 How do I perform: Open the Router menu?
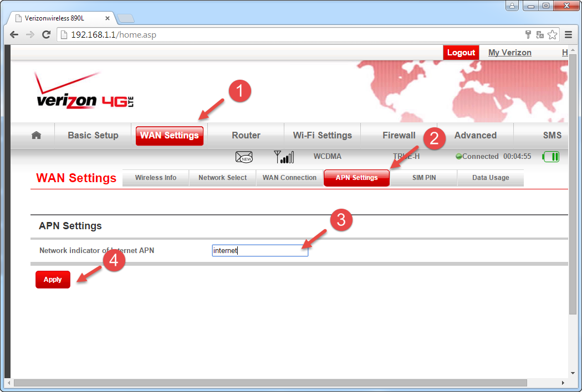(x=246, y=135)
